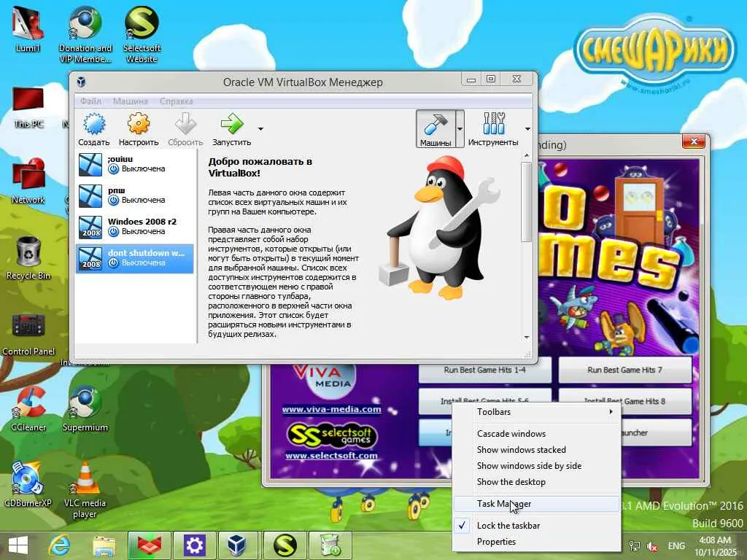Screen dimensions: 747x560
Task: Launch CCleaner from the desktop
Action: pos(28,410)
